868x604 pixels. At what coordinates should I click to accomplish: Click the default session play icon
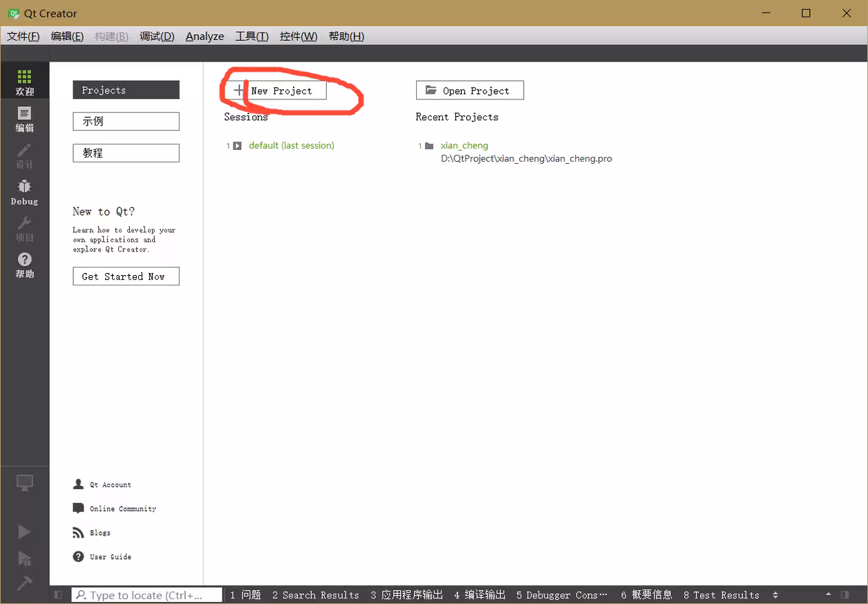tap(237, 146)
